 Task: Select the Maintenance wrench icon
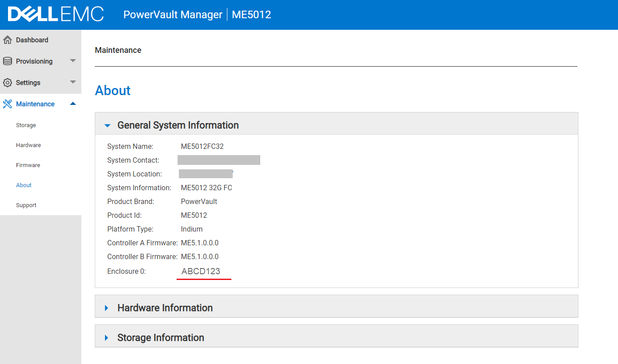[x=7, y=104]
